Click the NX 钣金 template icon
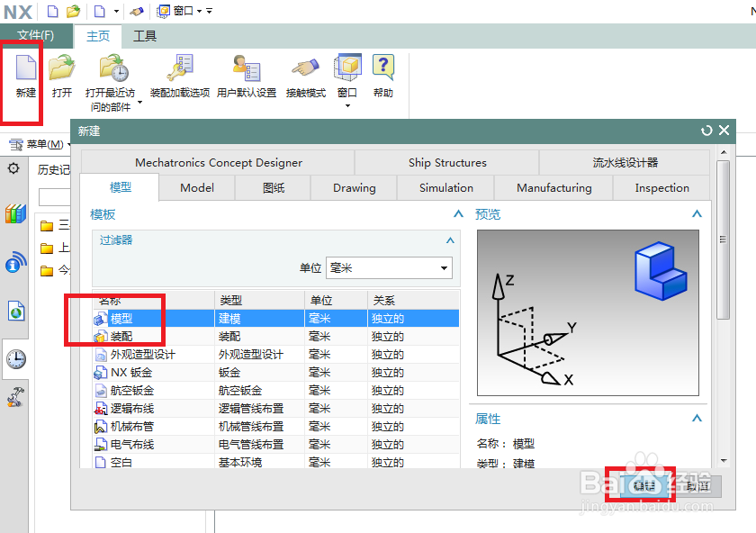Image resolution: width=756 pixels, height=533 pixels. pos(100,373)
